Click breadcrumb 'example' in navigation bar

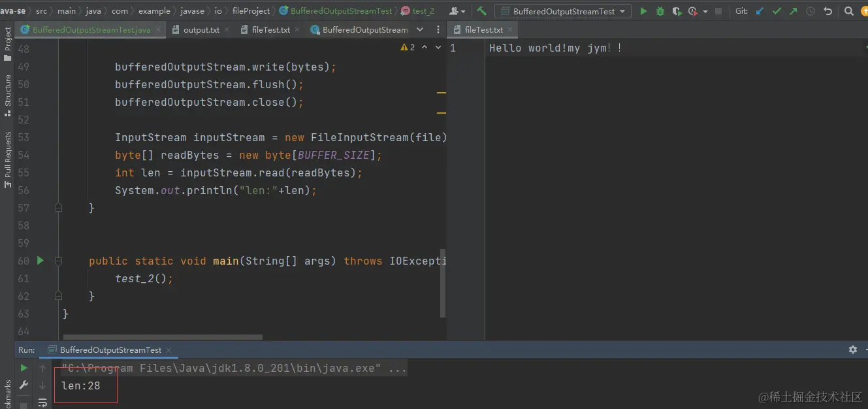point(154,11)
